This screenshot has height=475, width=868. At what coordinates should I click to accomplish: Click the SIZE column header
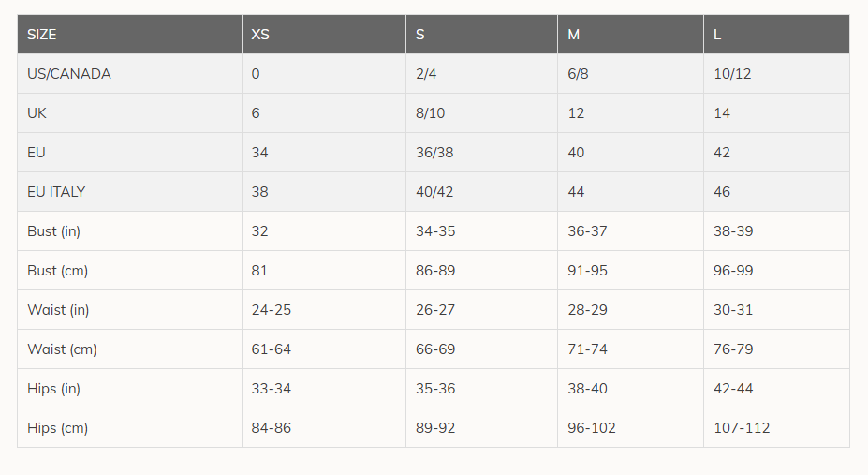42,35
